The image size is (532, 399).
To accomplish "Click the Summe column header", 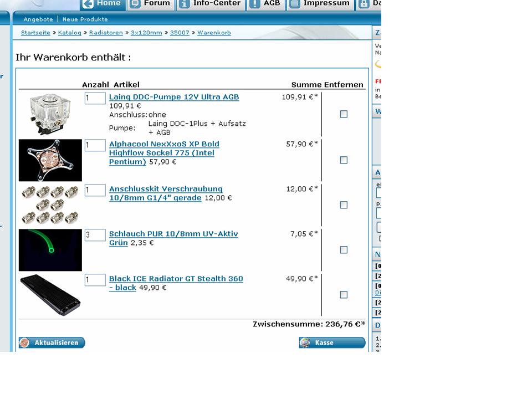I will click(306, 84).
